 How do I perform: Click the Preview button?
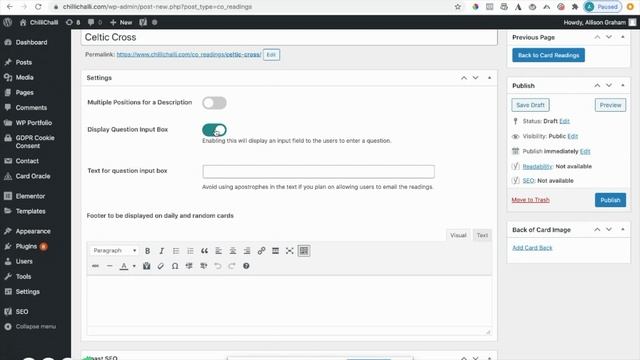(610, 105)
